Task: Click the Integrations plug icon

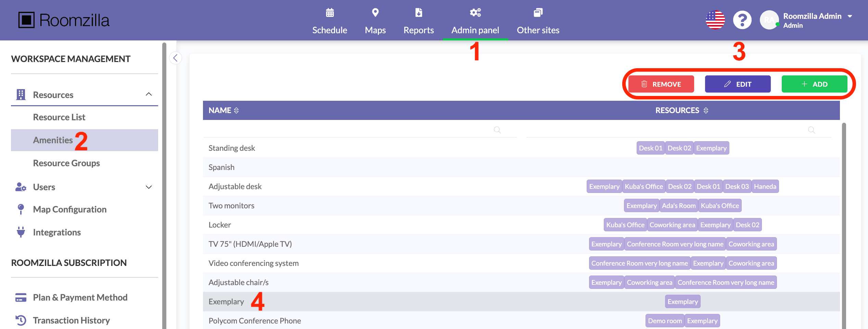Action: (21, 232)
